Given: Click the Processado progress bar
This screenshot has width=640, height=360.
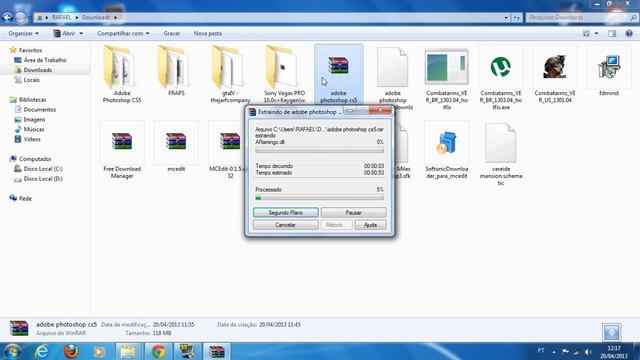Looking at the screenshot, I should pos(320,198).
